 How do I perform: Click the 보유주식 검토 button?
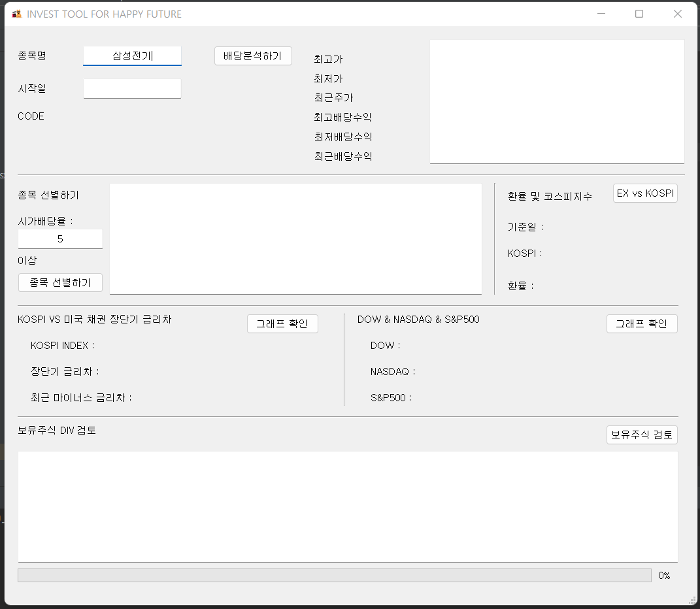(642, 435)
